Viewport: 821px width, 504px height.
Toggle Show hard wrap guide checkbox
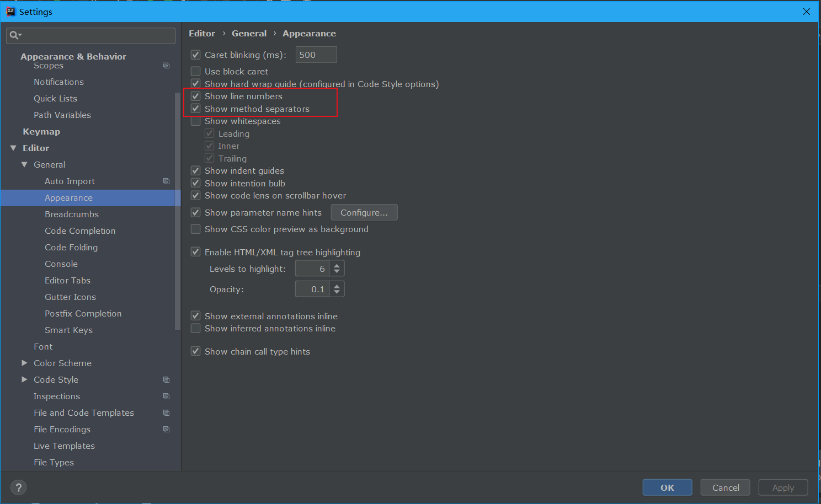pyautogui.click(x=195, y=84)
